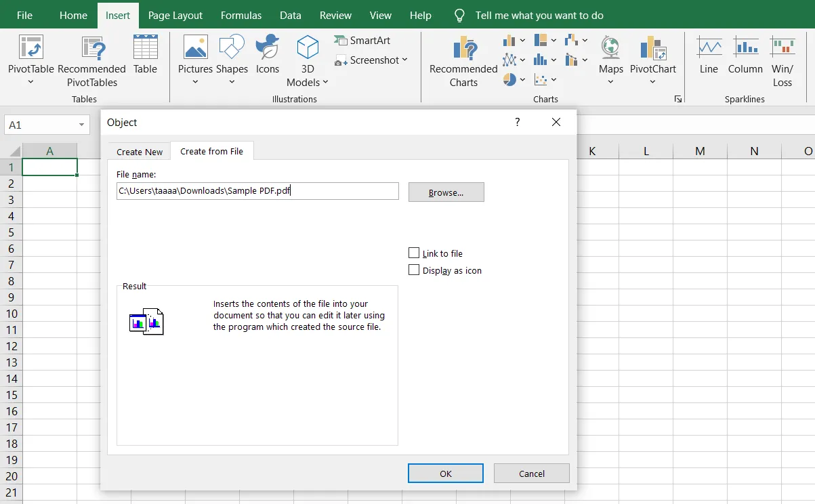Switch to the Create New tab
The image size is (815, 504).
pos(140,152)
